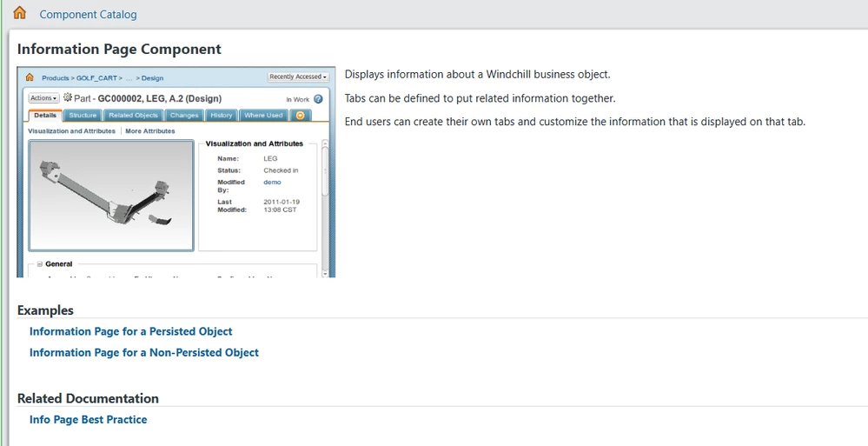
Task: Click the Related Documentation section heading
Action: (x=88, y=398)
